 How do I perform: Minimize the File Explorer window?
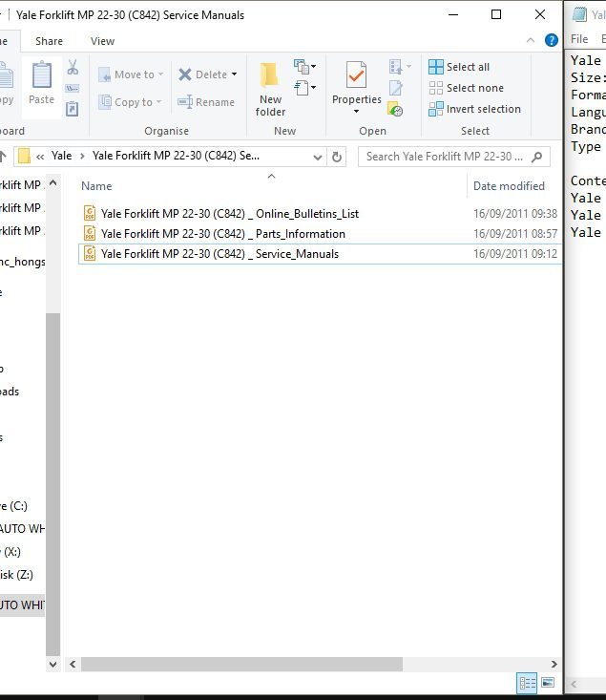453,14
